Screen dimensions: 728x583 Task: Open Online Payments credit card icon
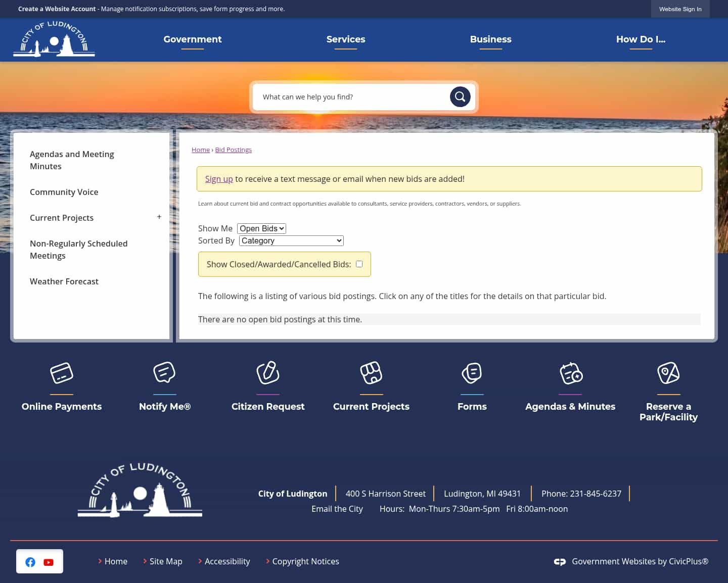[x=62, y=373]
